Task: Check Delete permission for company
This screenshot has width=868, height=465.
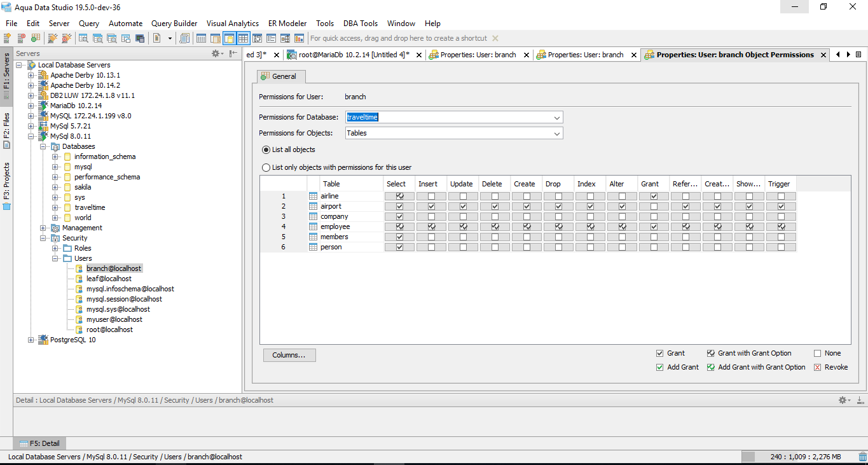Action: 495,216
